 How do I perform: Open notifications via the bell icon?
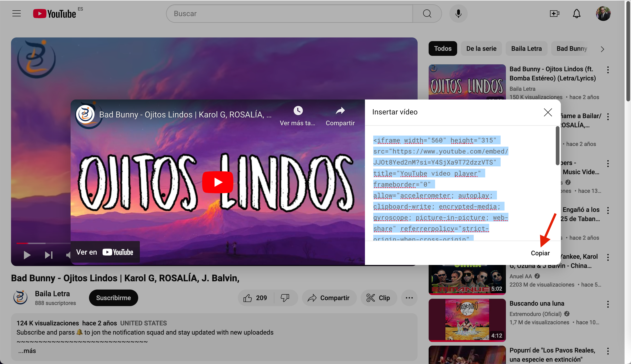[x=576, y=14]
